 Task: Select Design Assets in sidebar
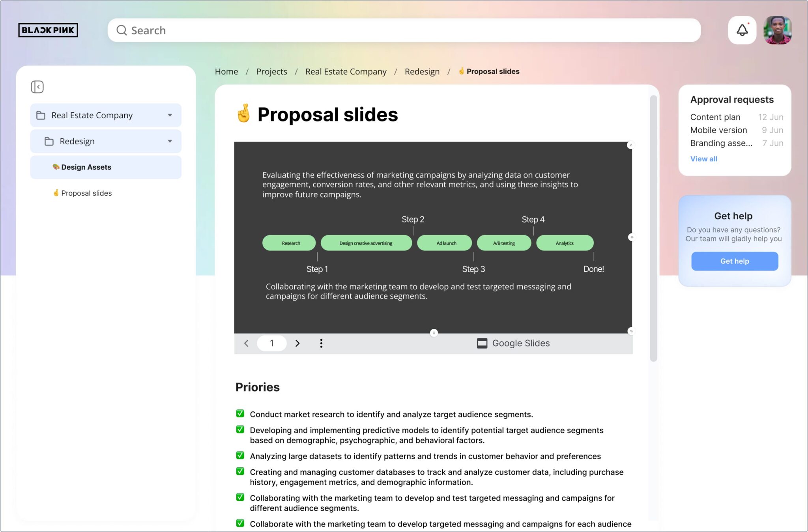point(106,167)
